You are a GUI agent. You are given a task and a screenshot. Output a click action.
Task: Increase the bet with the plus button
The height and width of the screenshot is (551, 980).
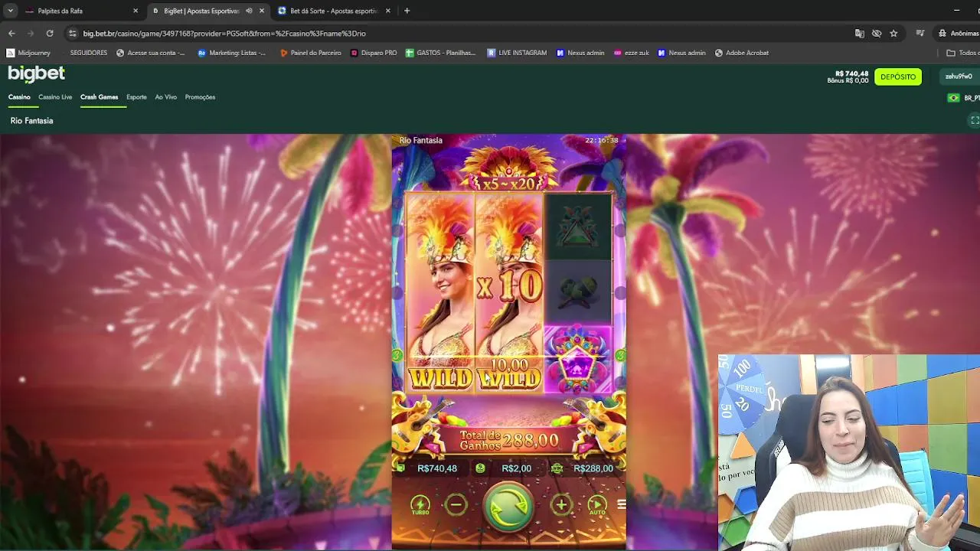561,504
